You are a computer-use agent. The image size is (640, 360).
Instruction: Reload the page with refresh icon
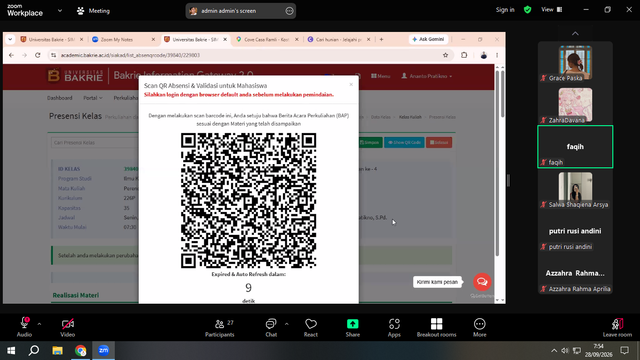click(x=38, y=55)
